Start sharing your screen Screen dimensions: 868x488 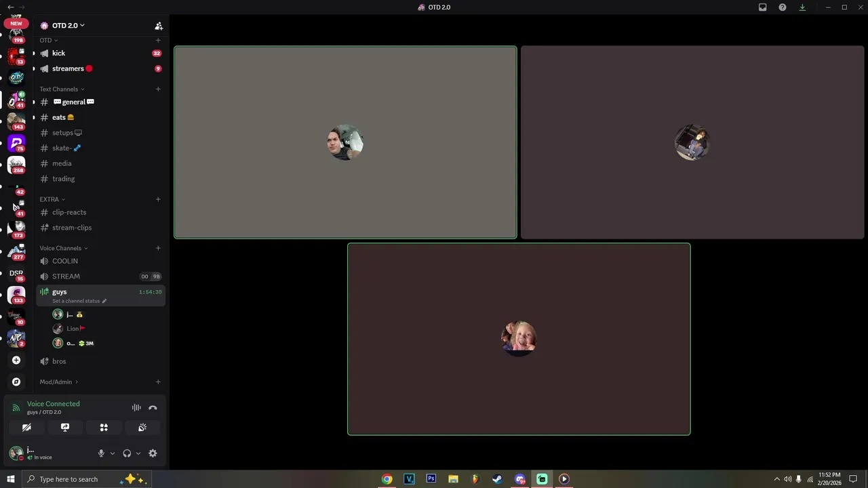click(65, 428)
